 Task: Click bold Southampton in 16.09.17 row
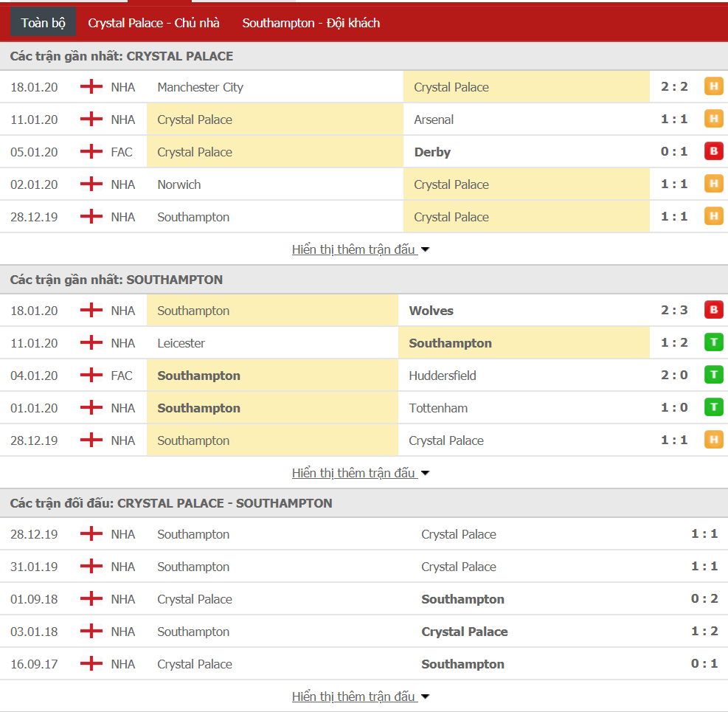[462, 665]
